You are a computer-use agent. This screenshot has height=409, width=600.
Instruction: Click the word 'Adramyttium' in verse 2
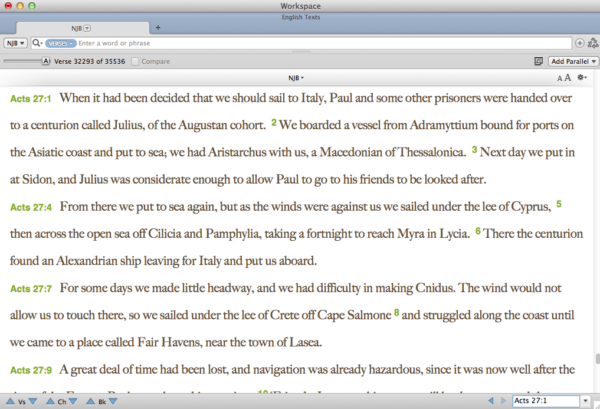coord(443,125)
